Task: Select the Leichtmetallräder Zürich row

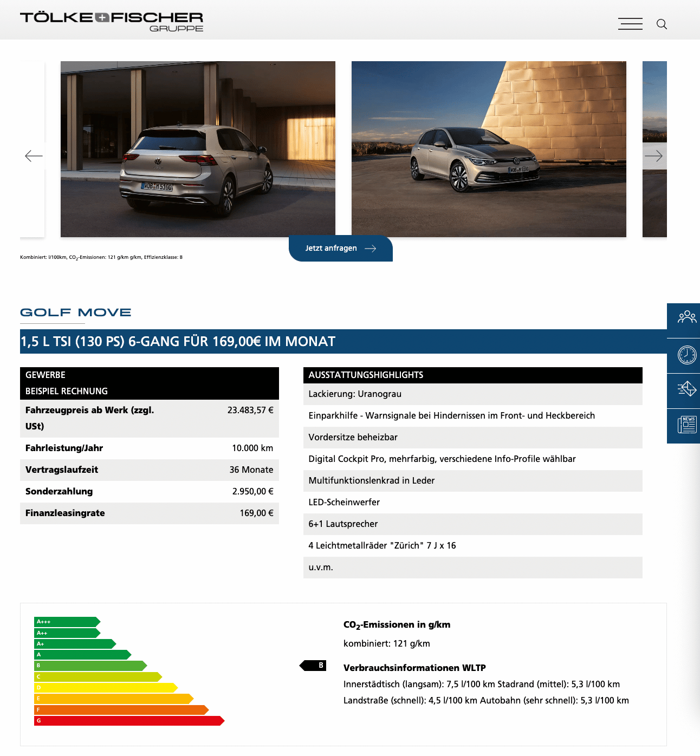Action: (x=473, y=546)
